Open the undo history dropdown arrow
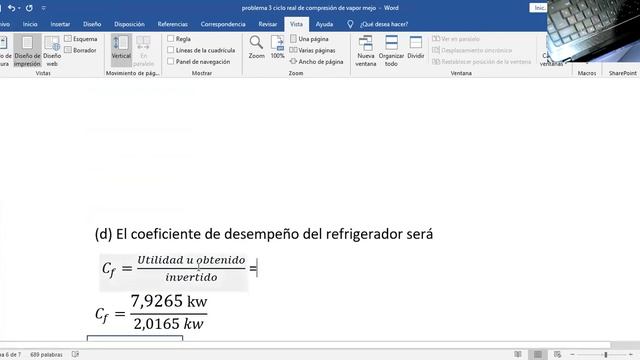The image size is (640, 360). (19, 8)
